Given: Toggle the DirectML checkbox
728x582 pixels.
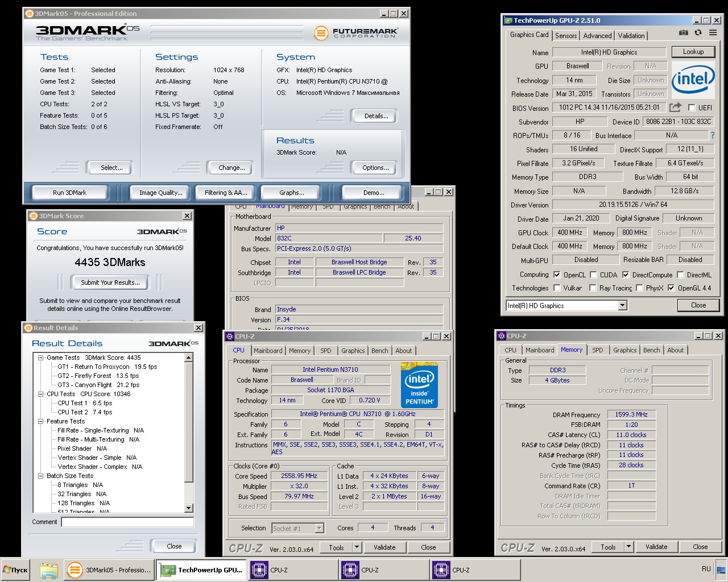Looking at the screenshot, I should pos(680,275).
